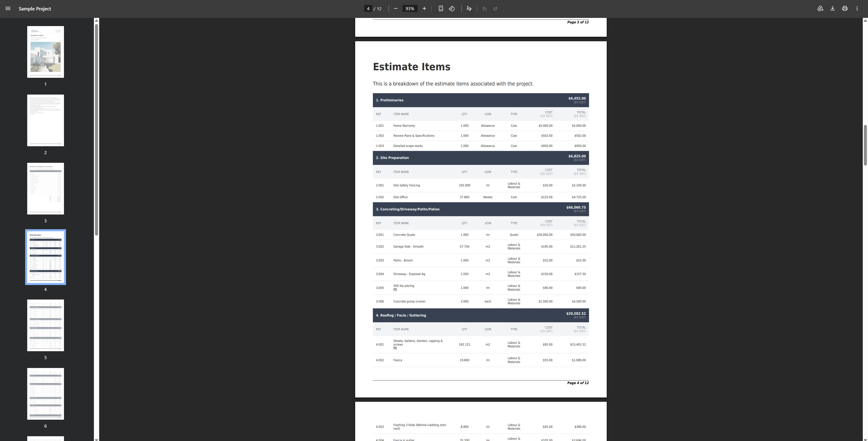Viewport: 868px width, 441px height.
Task: Click the 'Garage Slab - Smooth' item
Action: coord(408,247)
